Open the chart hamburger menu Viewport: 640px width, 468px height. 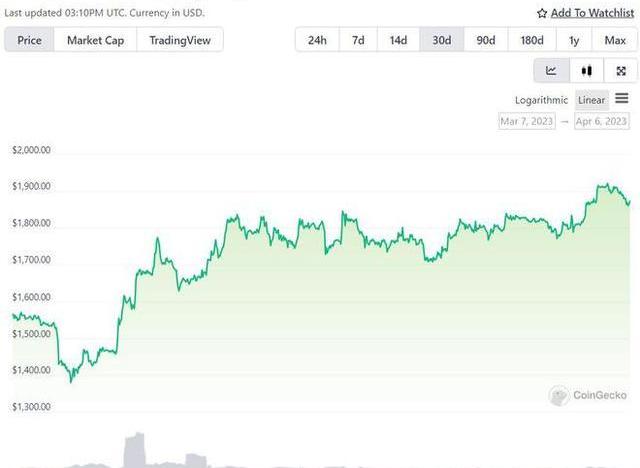622,99
